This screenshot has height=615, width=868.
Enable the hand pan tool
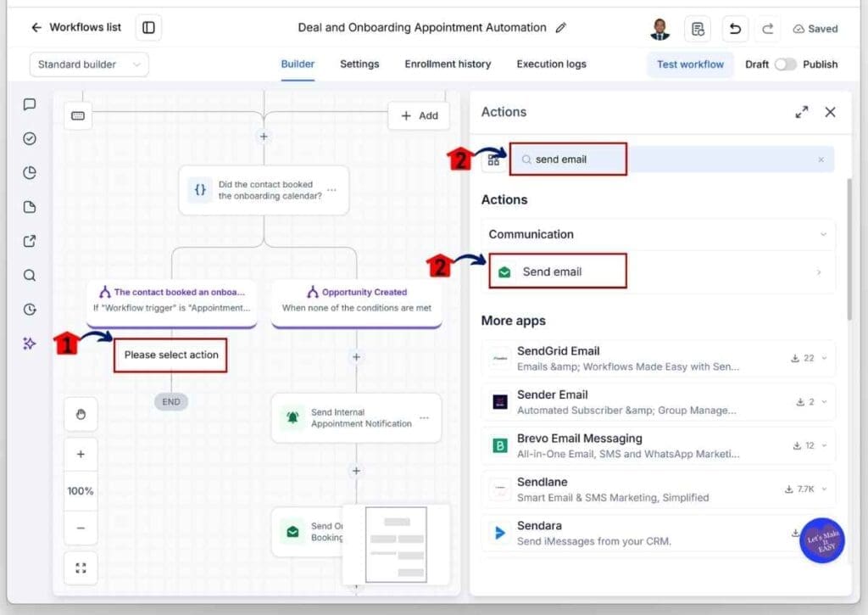(x=81, y=415)
